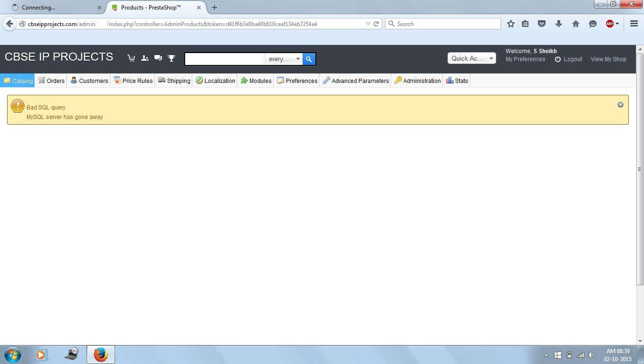644x364 pixels.
Task: Click the My Preferences link
Action: pyautogui.click(x=525, y=59)
